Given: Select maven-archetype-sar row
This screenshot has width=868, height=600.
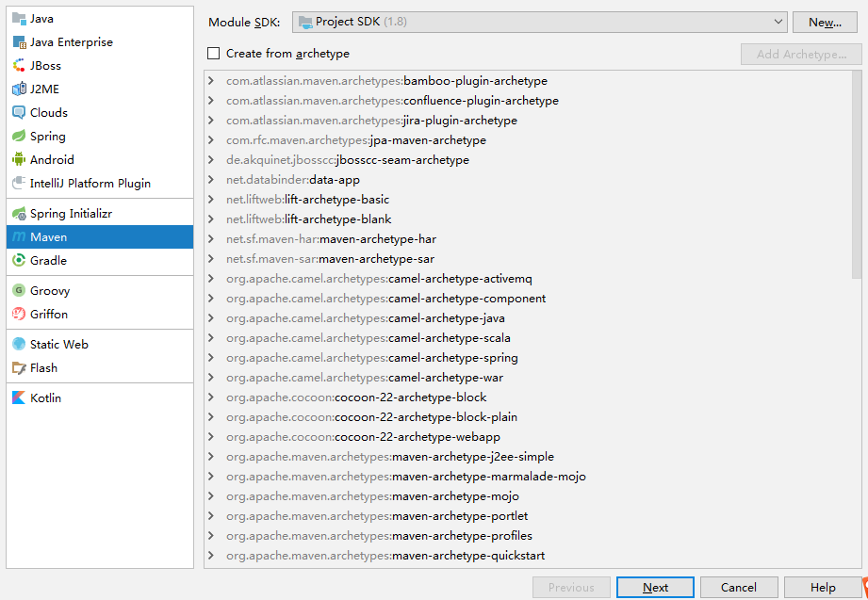Looking at the screenshot, I should click(528, 258).
